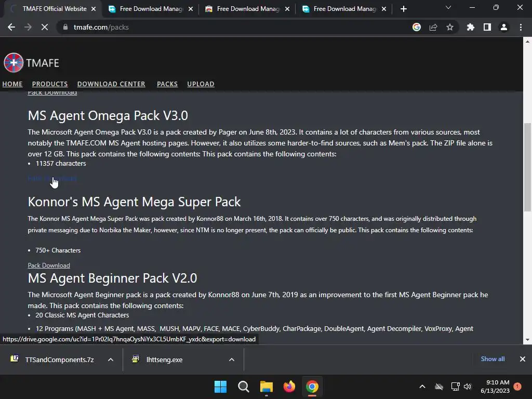Click Pack Download under Konnor's Mega Super Pack

(49, 265)
